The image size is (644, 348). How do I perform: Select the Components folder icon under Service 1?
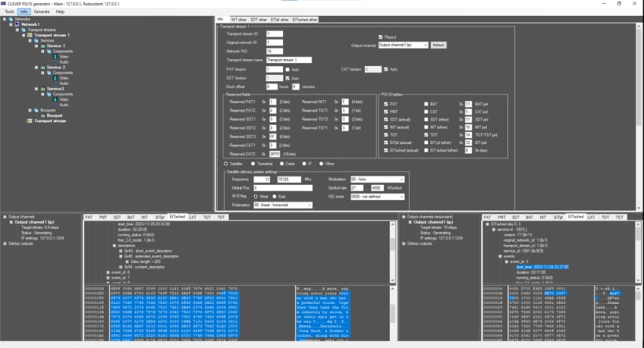[49, 51]
